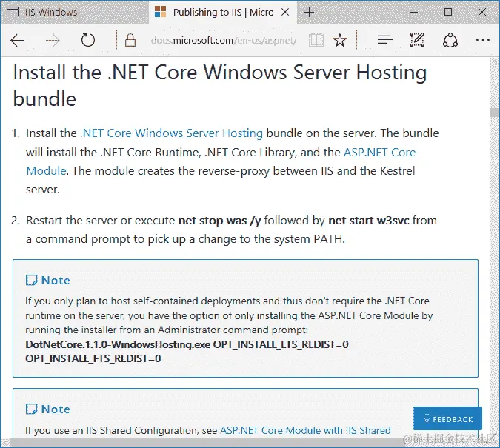Open the reading view book icon
The image size is (500, 448).
click(x=316, y=41)
